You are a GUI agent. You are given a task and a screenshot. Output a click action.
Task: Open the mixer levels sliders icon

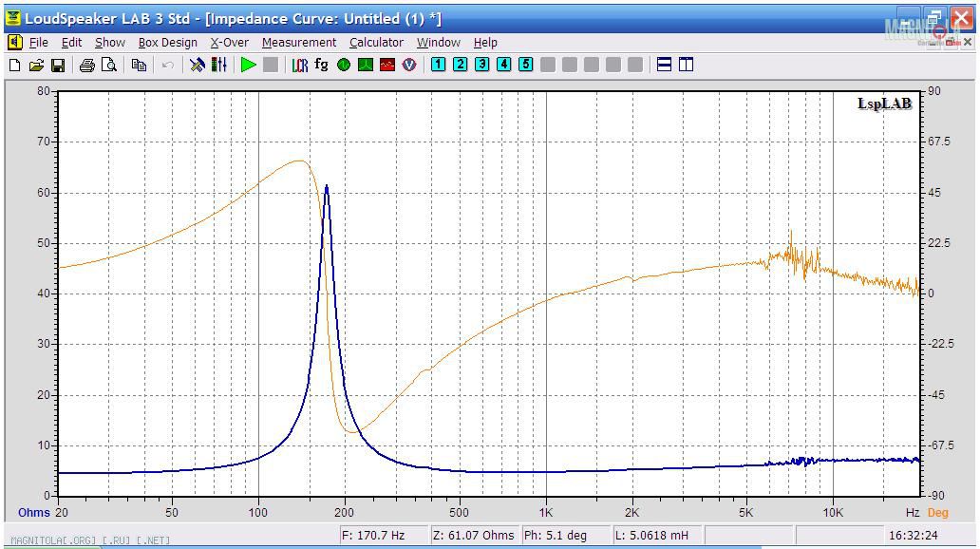[x=219, y=65]
